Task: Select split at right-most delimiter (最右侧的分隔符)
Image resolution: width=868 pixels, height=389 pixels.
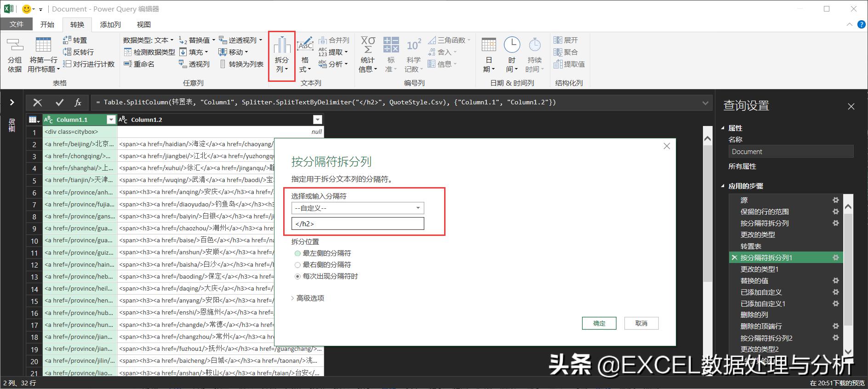Action: click(x=297, y=265)
